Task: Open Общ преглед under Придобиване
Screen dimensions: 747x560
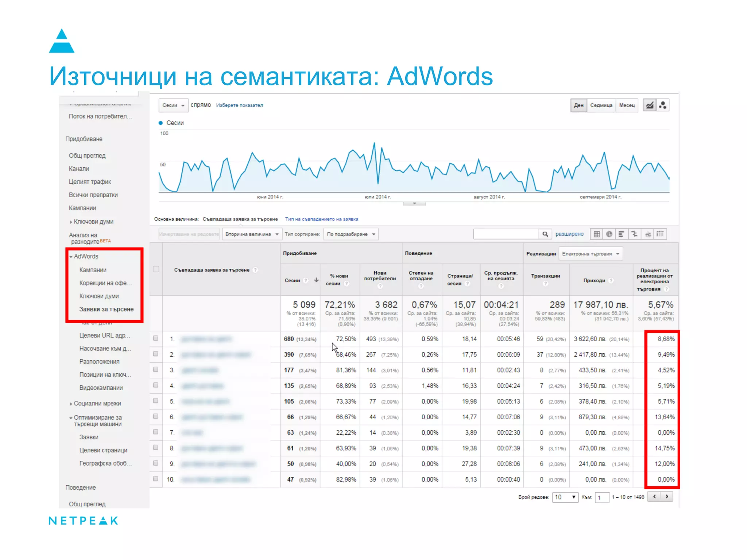Action: click(x=87, y=156)
